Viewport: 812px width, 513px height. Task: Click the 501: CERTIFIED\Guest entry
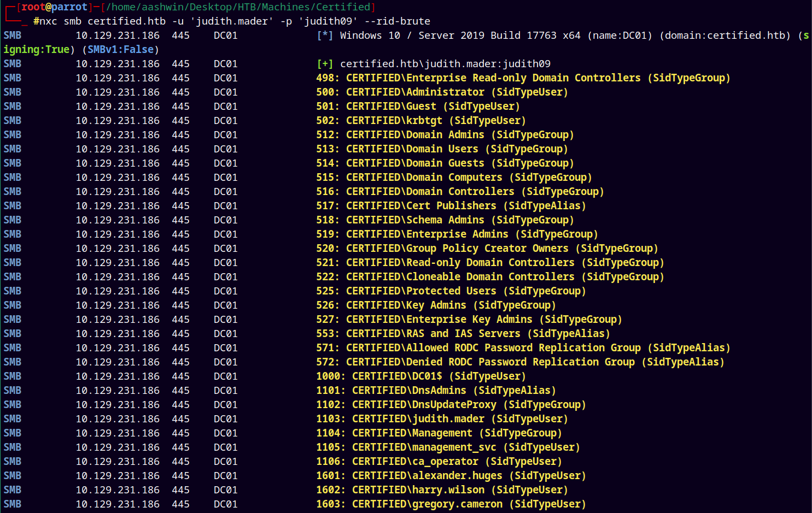tap(418, 107)
